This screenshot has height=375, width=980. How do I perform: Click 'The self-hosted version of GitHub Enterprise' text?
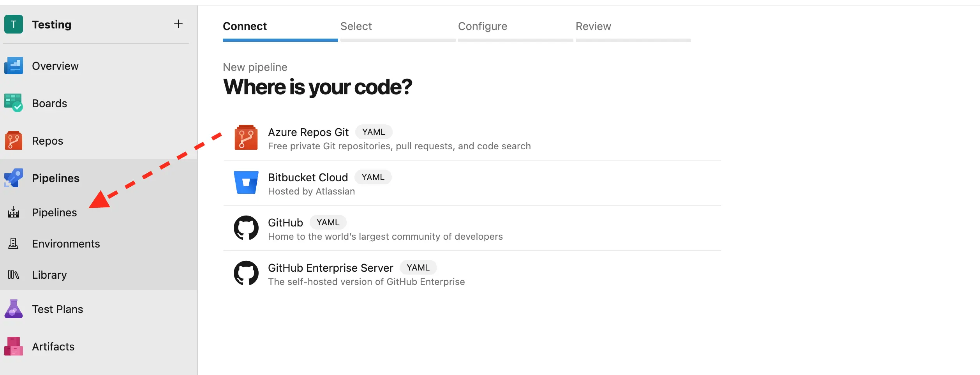click(366, 282)
